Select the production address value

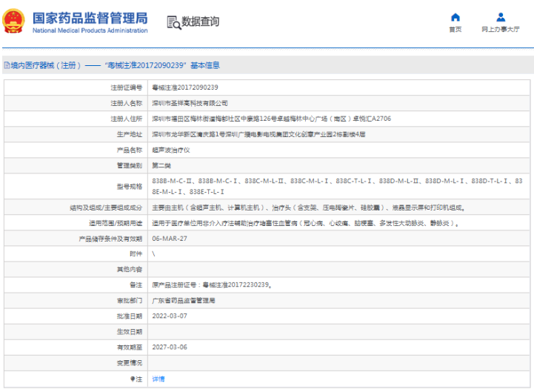258,134
